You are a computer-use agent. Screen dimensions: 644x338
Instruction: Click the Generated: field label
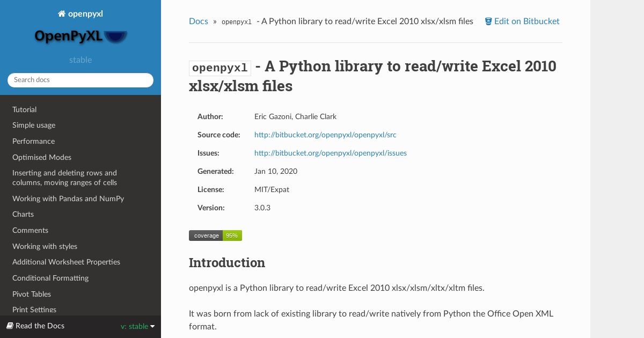[x=216, y=171]
